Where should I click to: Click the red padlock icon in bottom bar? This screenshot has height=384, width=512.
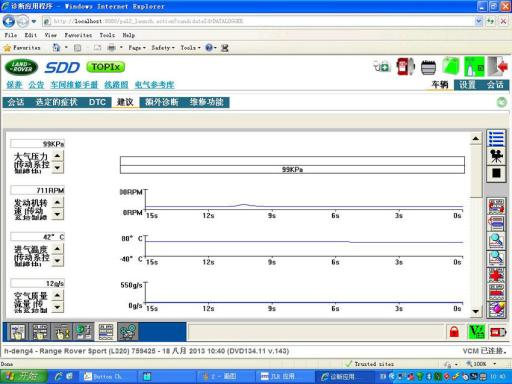(454, 332)
